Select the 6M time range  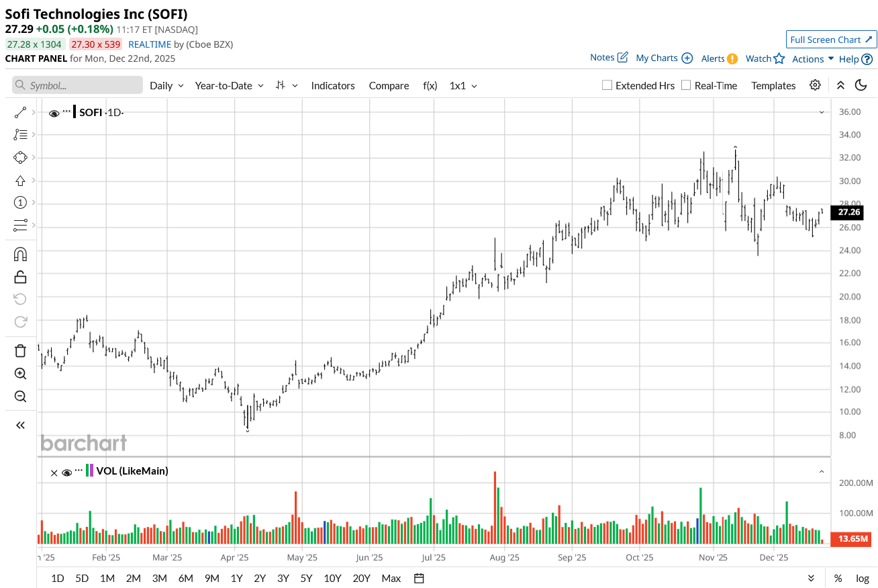click(x=186, y=579)
